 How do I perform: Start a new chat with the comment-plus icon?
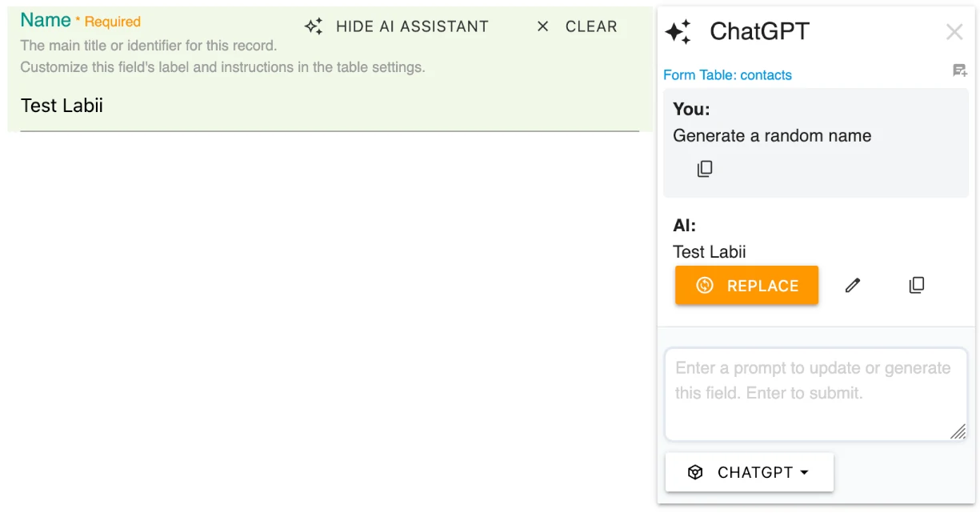click(x=959, y=70)
